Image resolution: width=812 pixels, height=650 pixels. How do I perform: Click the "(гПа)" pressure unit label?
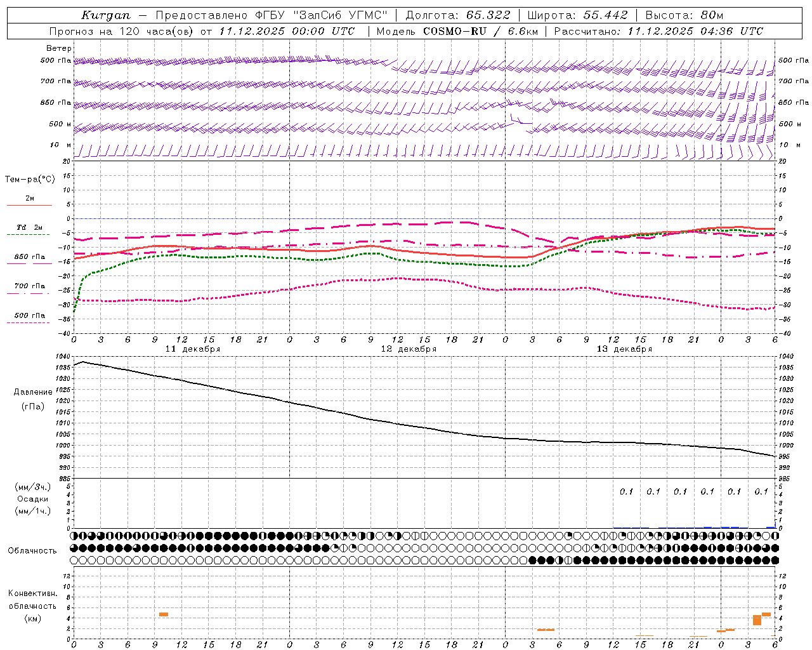33,407
